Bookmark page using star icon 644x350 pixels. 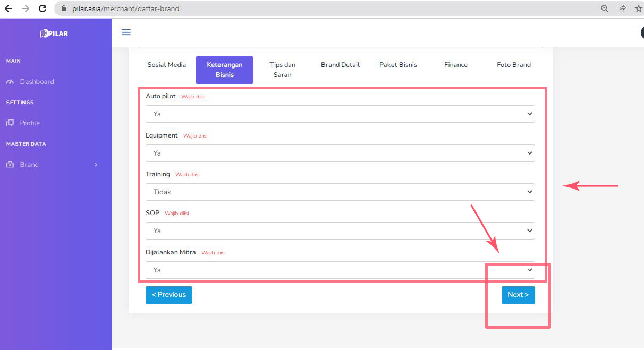pyautogui.click(x=638, y=8)
